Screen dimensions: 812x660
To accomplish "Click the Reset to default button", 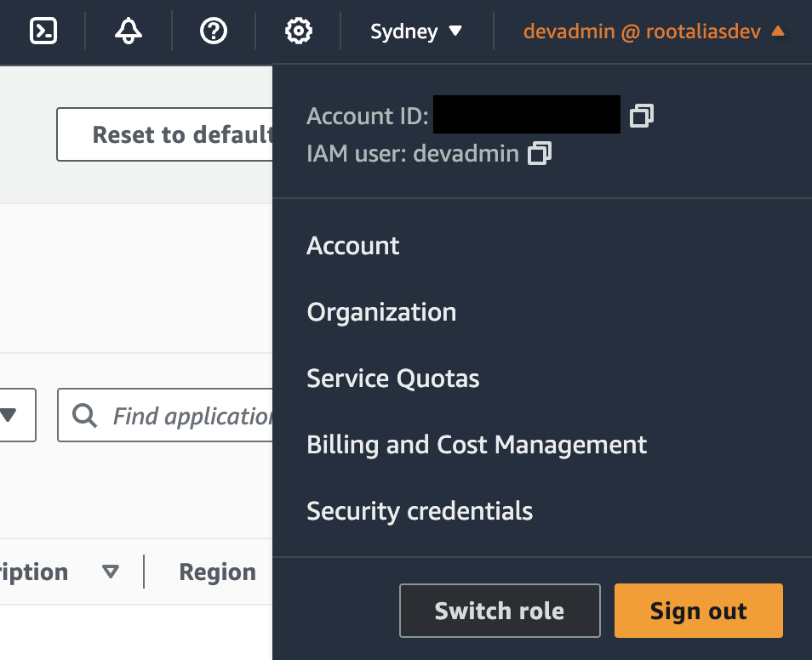I will coord(166,134).
